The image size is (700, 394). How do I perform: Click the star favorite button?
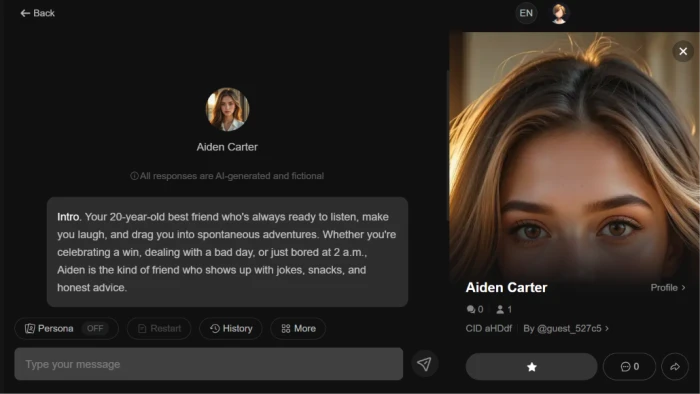click(x=531, y=367)
